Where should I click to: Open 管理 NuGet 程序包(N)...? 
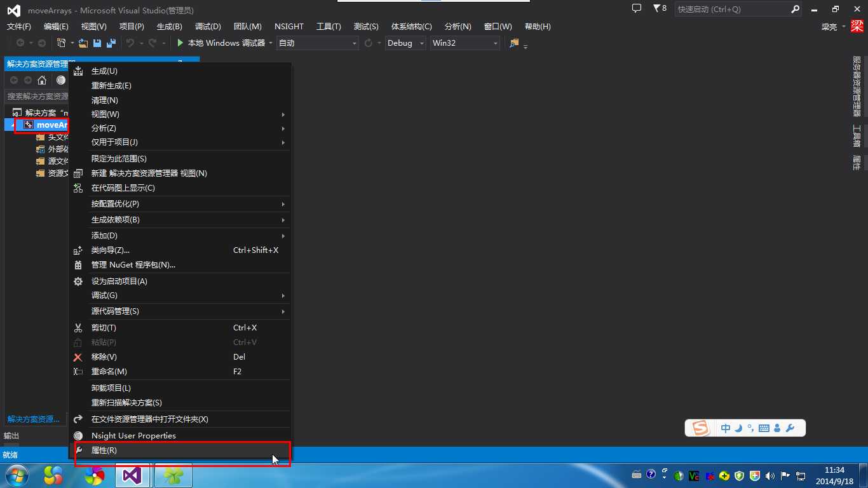click(180, 265)
